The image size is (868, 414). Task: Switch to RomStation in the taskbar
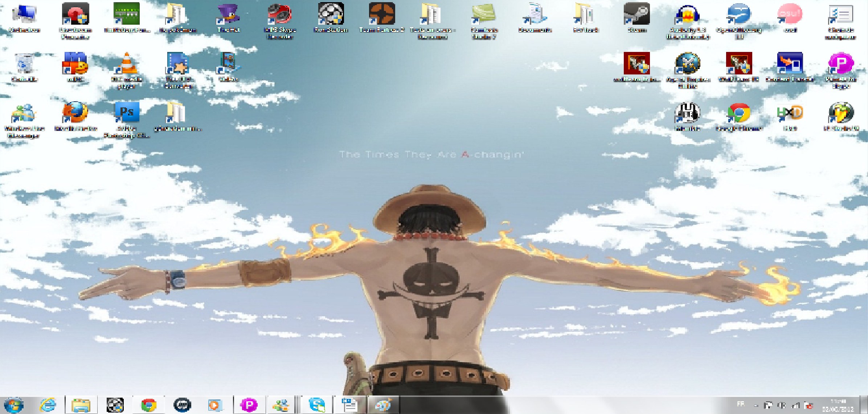[115, 405]
